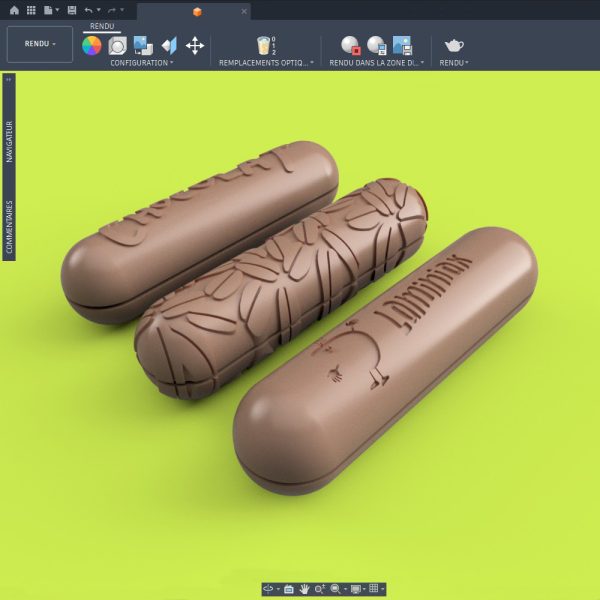Select the case engraved with the Luminox logo
600x600 pixels.
(385, 360)
